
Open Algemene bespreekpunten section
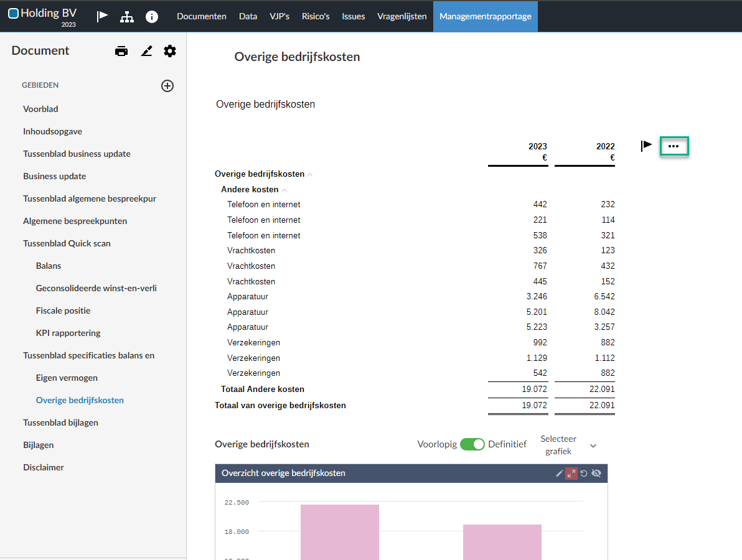pyautogui.click(x=75, y=221)
